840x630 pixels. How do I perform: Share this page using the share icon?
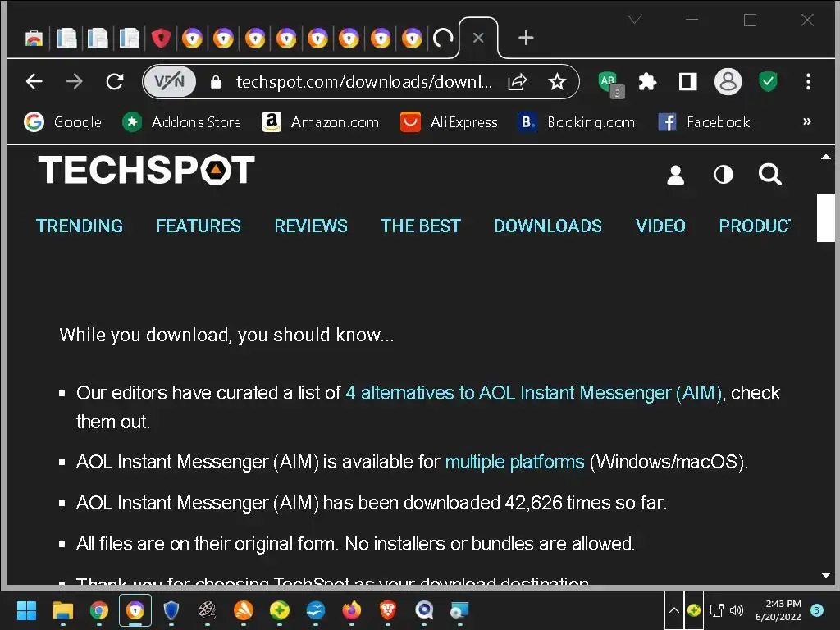pyautogui.click(x=518, y=82)
